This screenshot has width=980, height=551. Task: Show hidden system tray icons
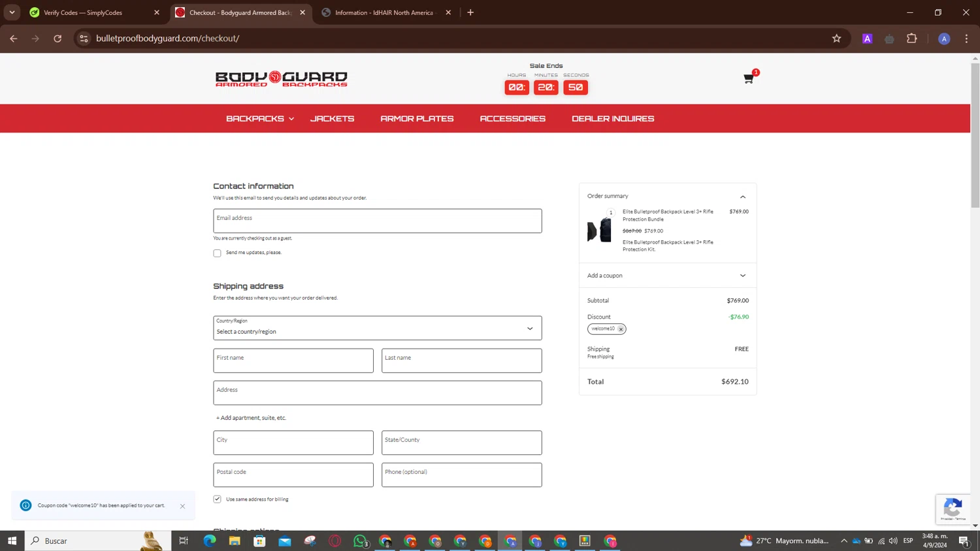point(844,541)
